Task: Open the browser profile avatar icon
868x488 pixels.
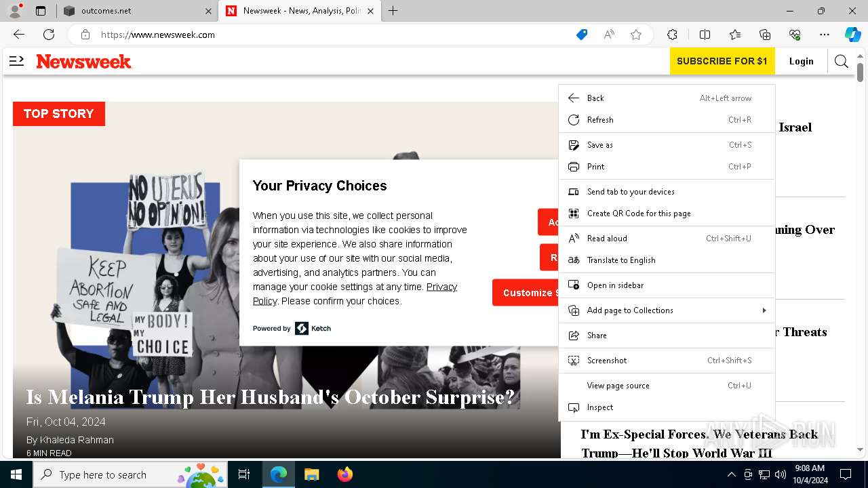Action: 15,11
